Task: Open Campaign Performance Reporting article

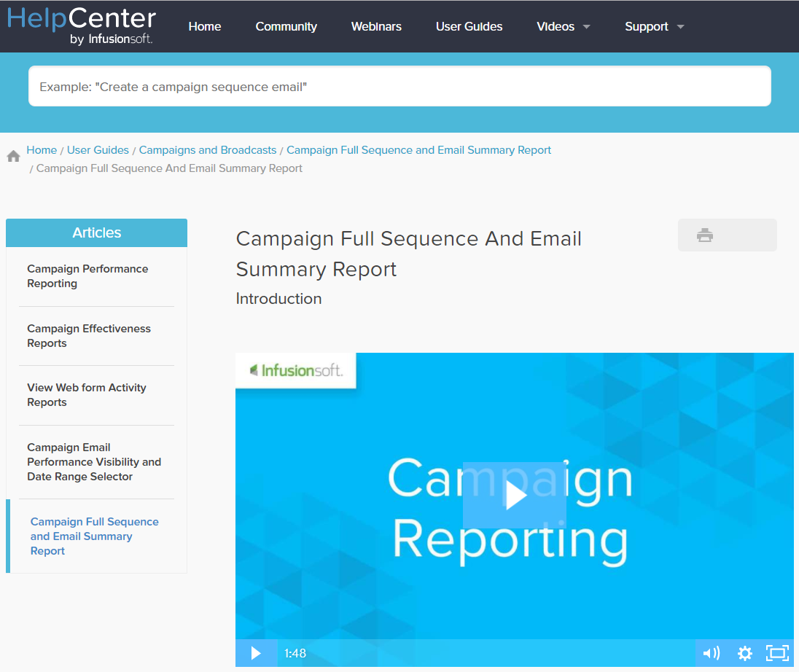Action: 87,276
